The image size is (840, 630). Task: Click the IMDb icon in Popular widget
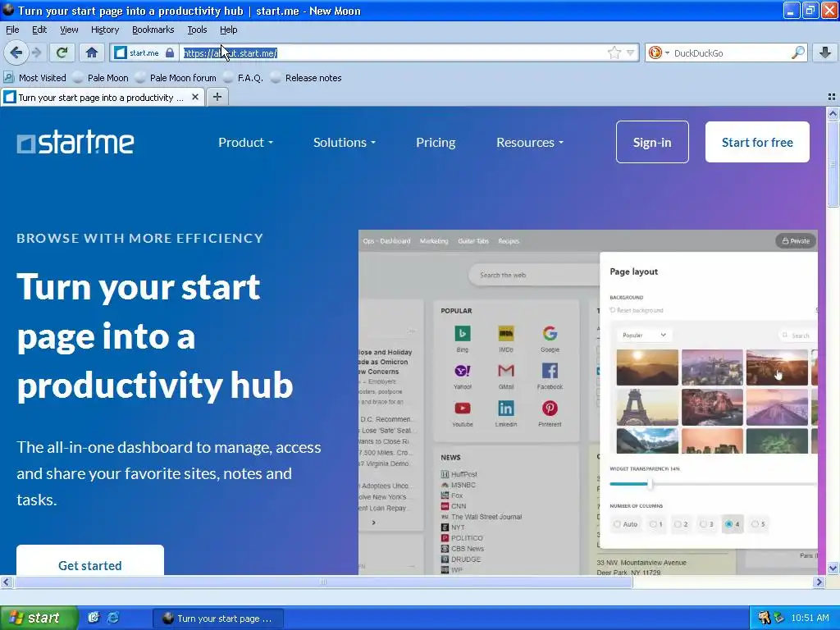505,333
